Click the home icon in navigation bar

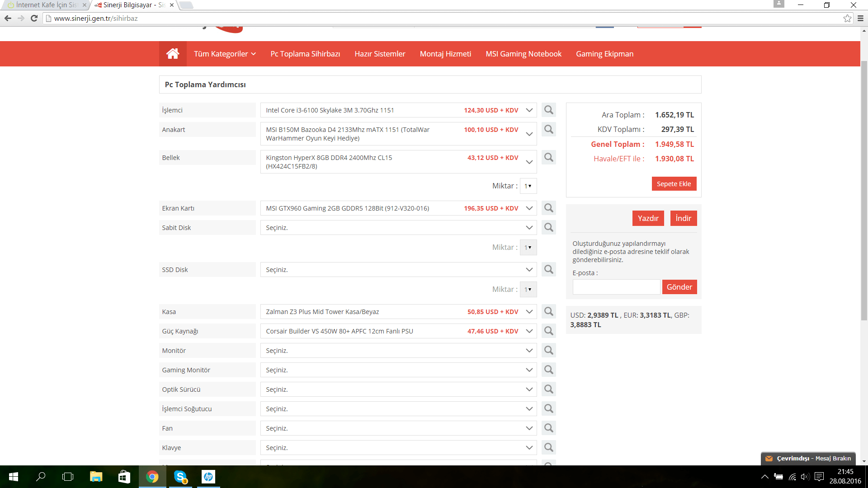click(172, 54)
